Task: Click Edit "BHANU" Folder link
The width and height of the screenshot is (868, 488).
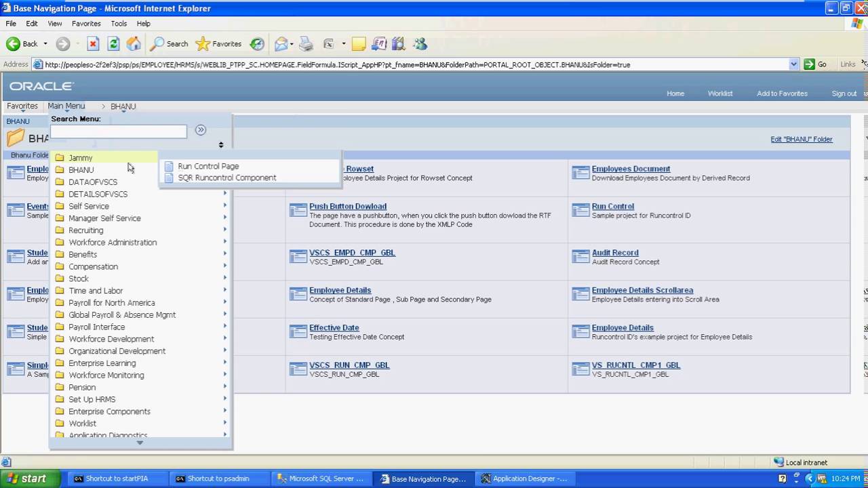Action: [x=802, y=139]
